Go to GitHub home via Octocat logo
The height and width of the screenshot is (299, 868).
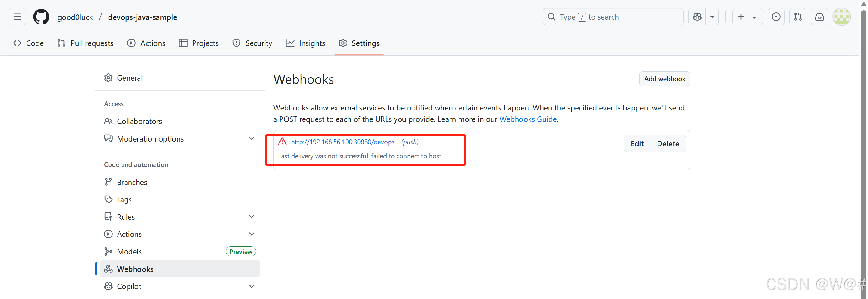coord(41,17)
